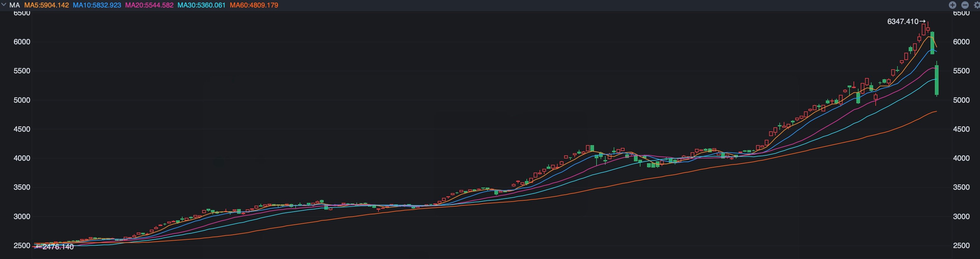Click the plus icon to zoom in chart
The image size is (980, 259).
pos(953,5)
